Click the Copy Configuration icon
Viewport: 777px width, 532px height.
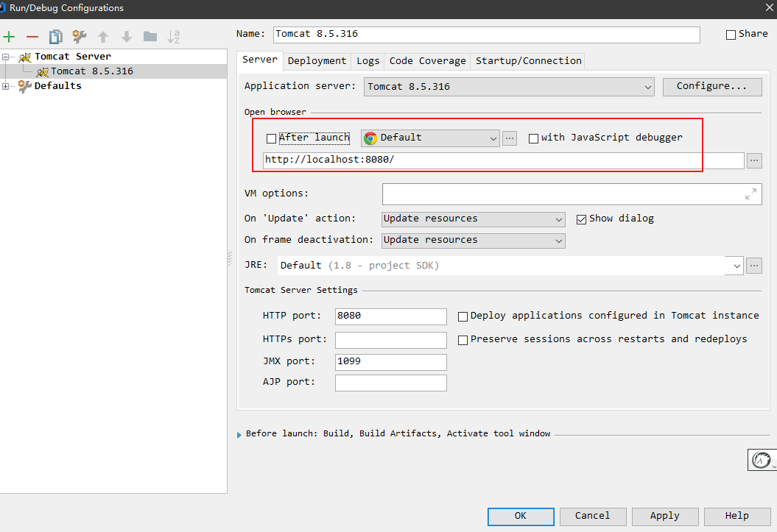[x=55, y=37]
